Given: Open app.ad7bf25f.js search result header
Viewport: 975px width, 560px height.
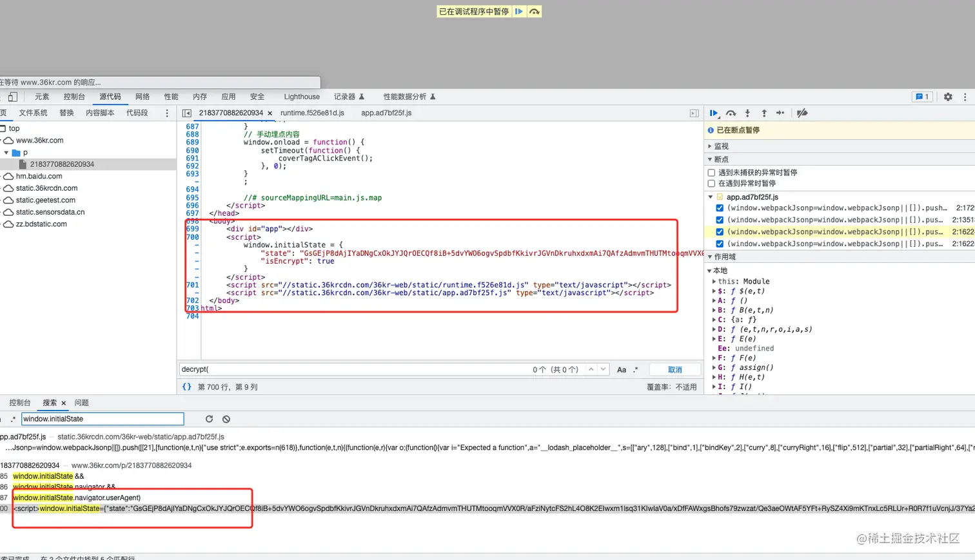Looking at the screenshot, I should click(112, 437).
